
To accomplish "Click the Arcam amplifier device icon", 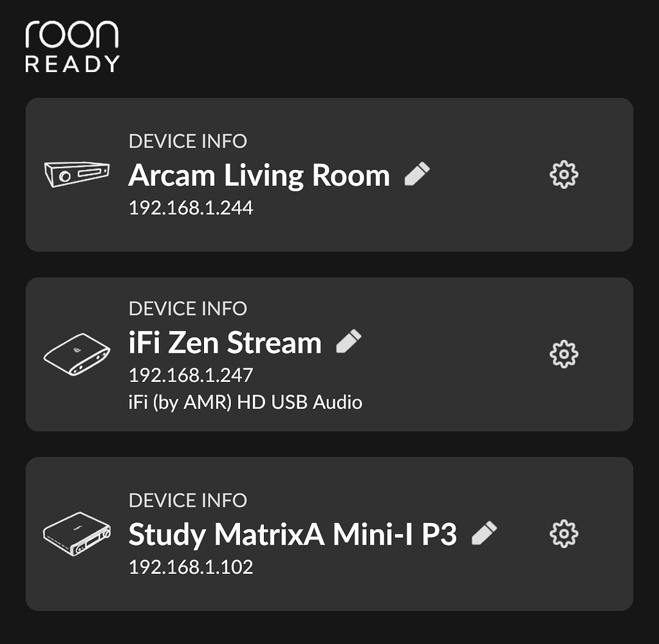I will (x=76, y=173).
